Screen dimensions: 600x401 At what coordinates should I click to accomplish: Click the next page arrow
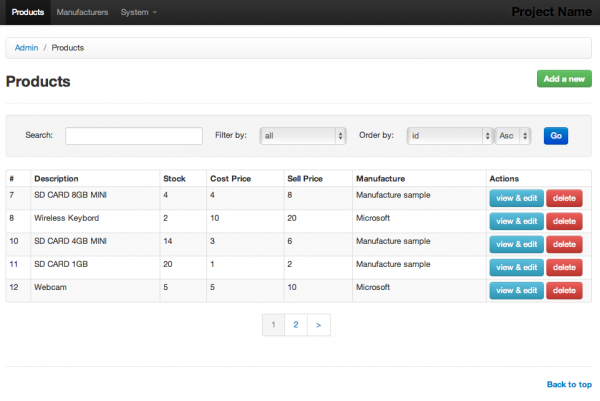318,325
